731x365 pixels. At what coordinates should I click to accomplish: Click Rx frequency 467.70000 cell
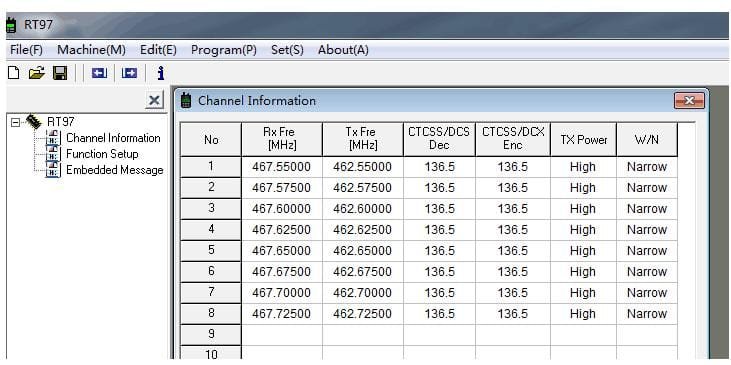click(x=282, y=293)
